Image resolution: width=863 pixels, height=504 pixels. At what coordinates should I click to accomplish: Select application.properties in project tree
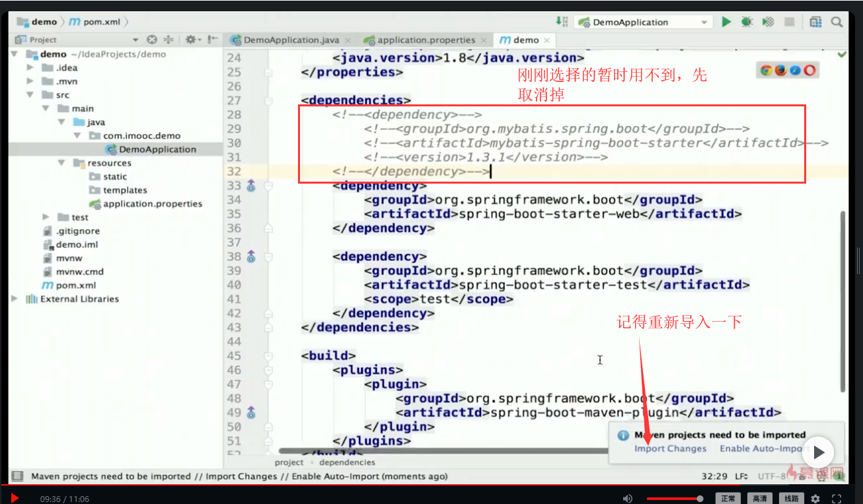[x=145, y=203]
